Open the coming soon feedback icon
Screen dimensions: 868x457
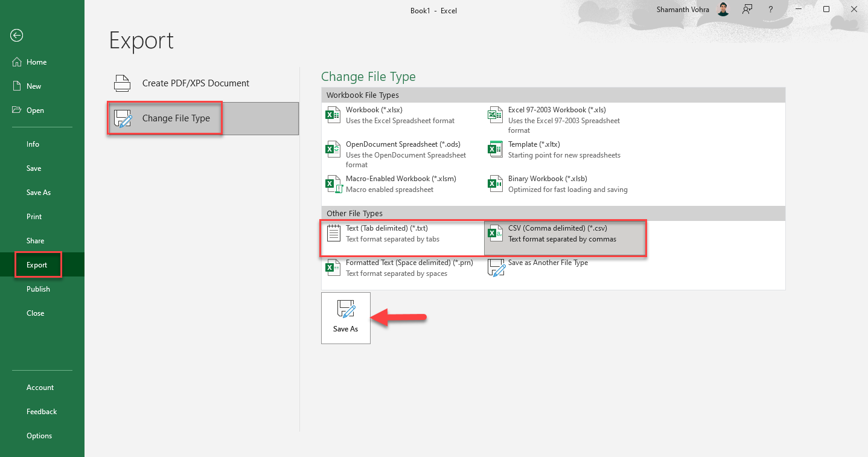[747, 9]
